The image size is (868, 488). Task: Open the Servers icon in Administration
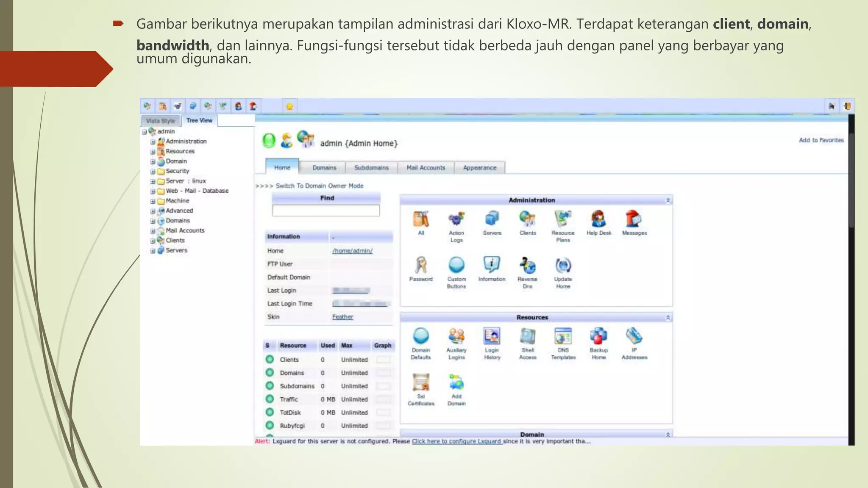coord(492,219)
